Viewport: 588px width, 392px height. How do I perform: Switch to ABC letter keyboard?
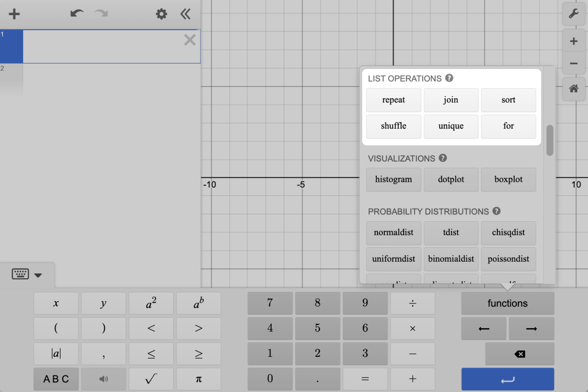pyautogui.click(x=56, y=379)
